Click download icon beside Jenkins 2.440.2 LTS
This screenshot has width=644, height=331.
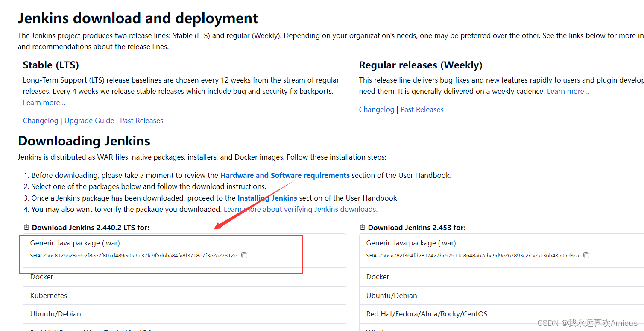[x=26, y=227]
